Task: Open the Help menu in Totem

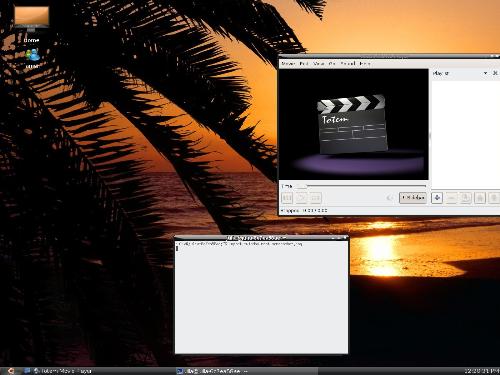Action: click(365, 63)
